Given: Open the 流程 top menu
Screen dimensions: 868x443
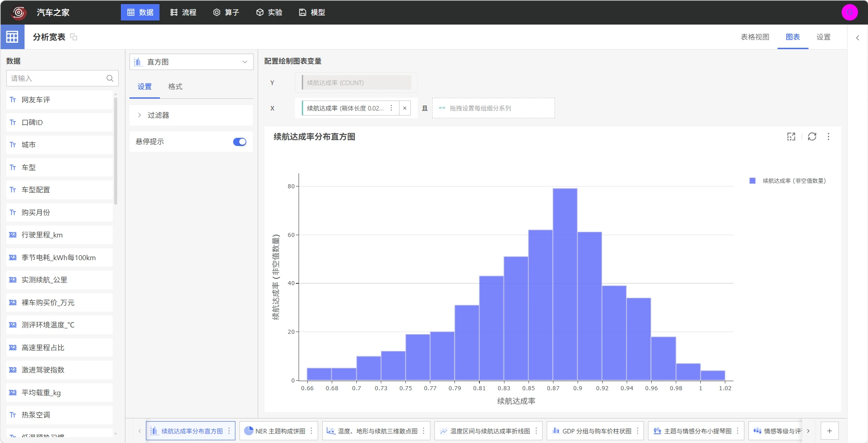Looking at the screenshot, I should click(183, 12).
